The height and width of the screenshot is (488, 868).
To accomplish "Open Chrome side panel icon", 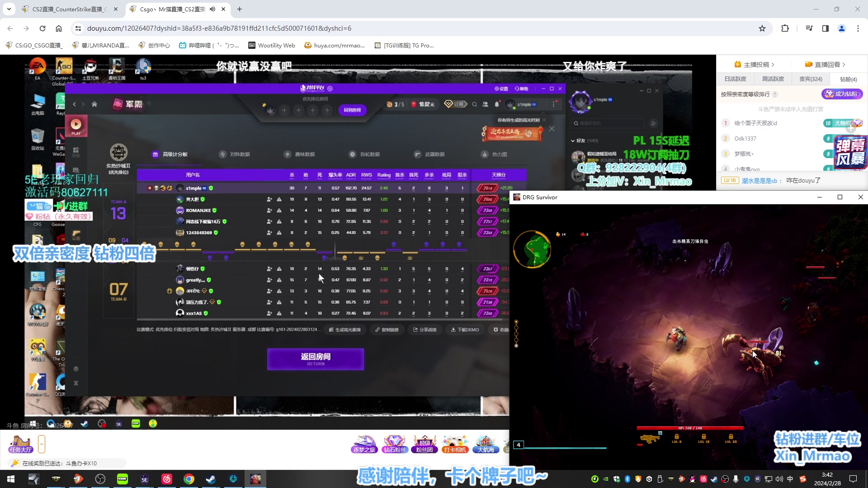I will [826, 28].
